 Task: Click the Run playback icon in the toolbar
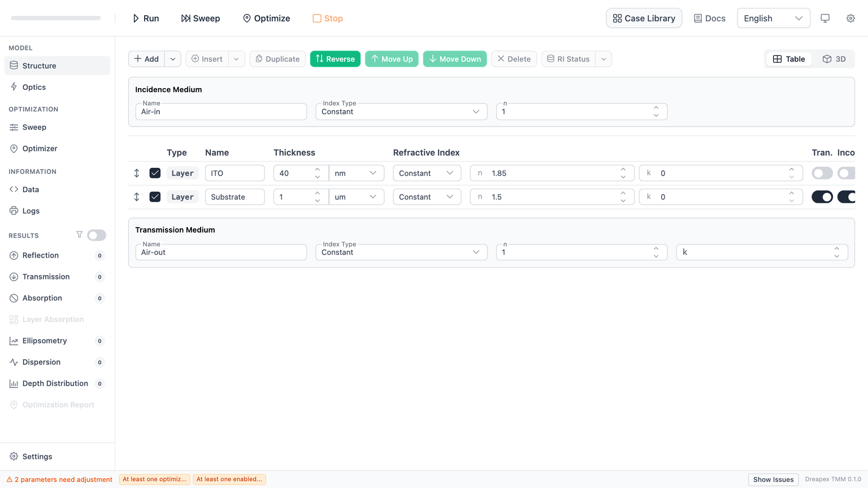pyautogui.click(x=135, y=18)
